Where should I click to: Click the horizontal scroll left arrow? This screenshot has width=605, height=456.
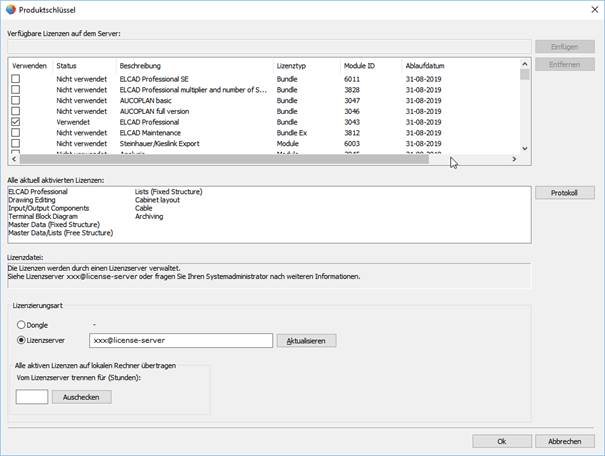14,159
